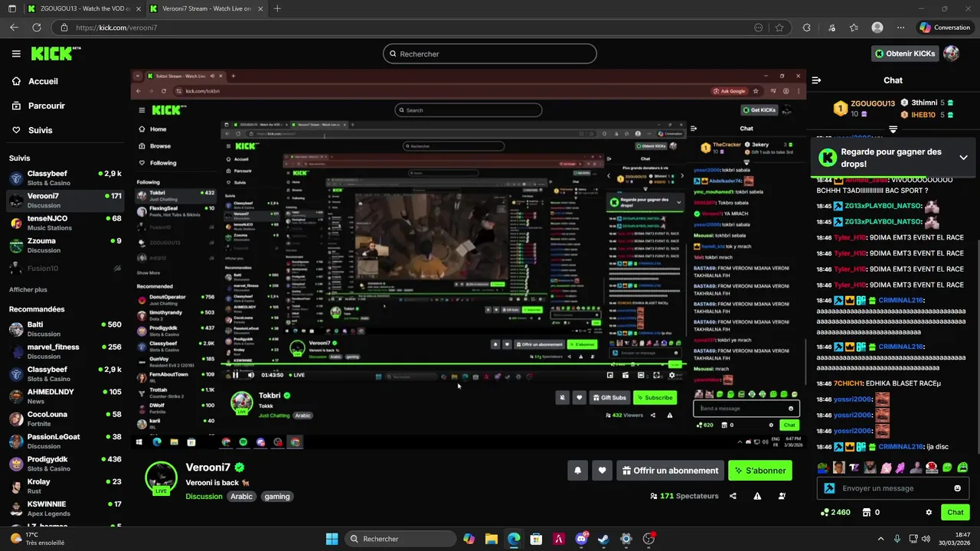Open Krolay Rust channel
980x551 pixels.
(64, 486)
